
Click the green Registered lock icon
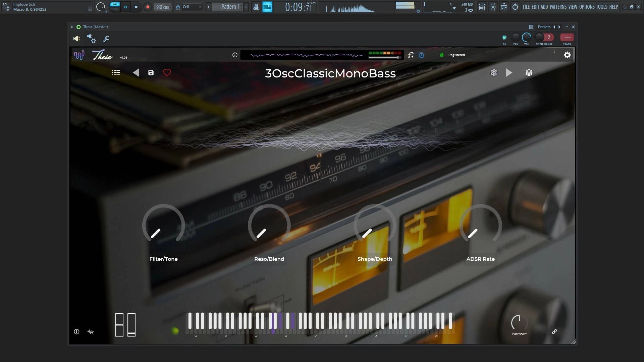[442, 55]
